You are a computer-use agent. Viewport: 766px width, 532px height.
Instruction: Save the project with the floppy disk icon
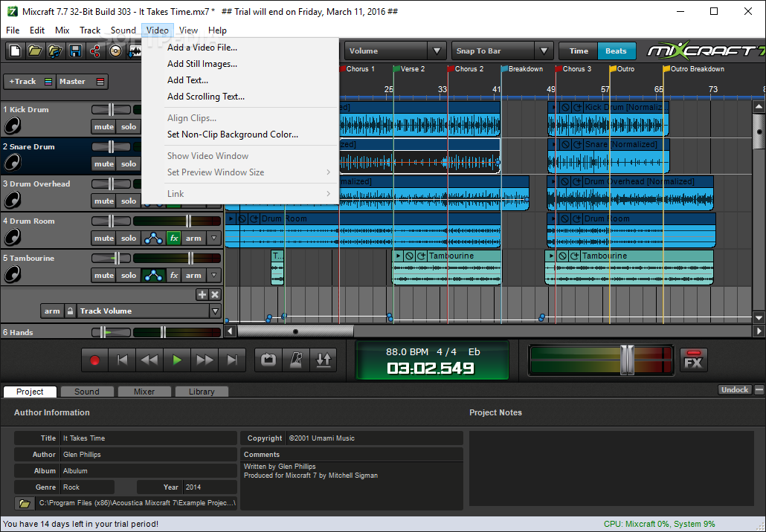tap(75, 51)
